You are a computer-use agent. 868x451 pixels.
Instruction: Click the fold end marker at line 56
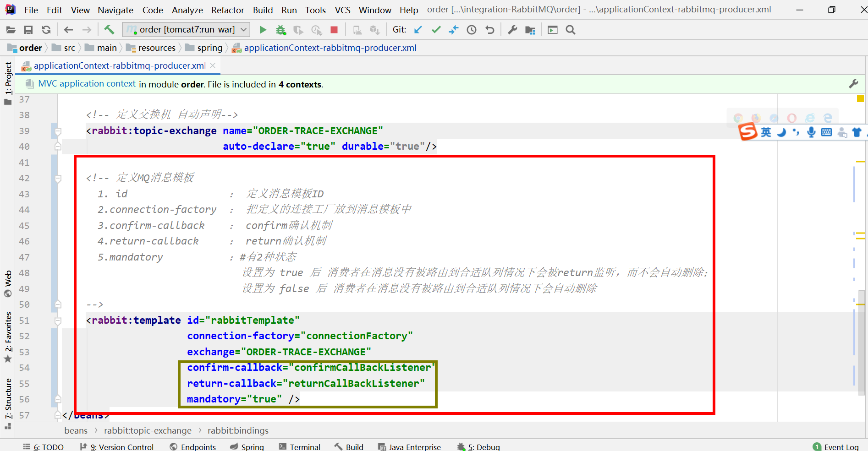[58, 399]
